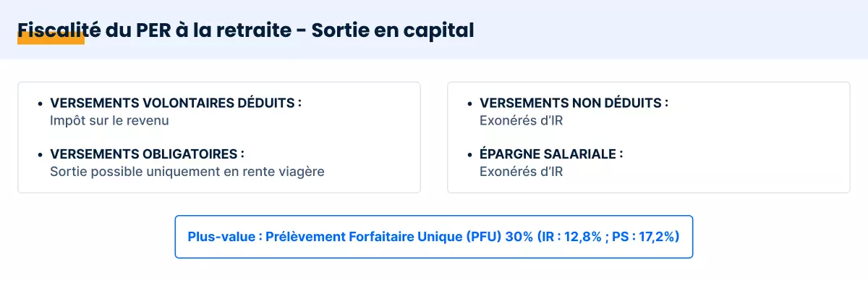The width and height of the screenshot is (868, 281).
Task: Click the orange highlight under Fiscalité
Action: [x=51, y=40]
